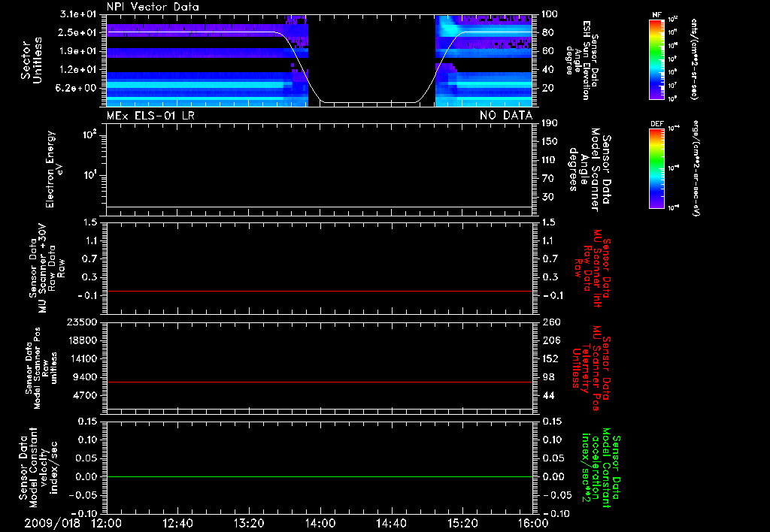Click the NO DATA label
Image resolution: width=770 pixels, height=532 pixels.
click(x=506, y=115)
